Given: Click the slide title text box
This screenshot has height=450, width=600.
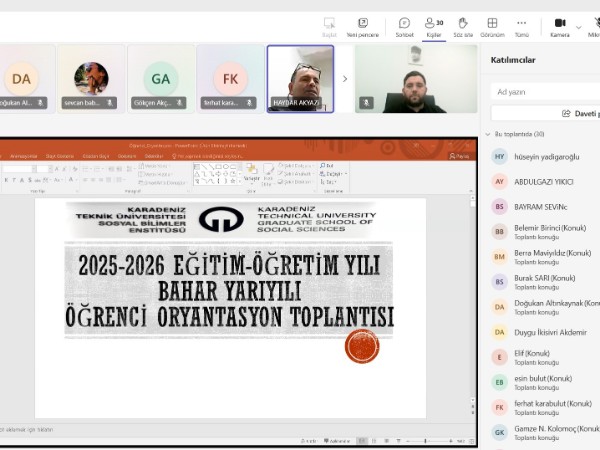Looking at the screenshot, I should click(229, 291).
